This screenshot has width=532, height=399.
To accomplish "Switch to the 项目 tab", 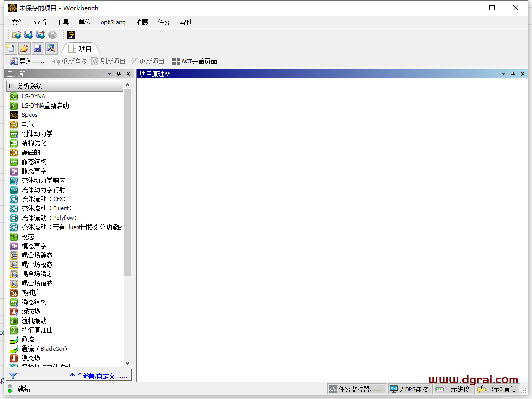I will 80,49.
